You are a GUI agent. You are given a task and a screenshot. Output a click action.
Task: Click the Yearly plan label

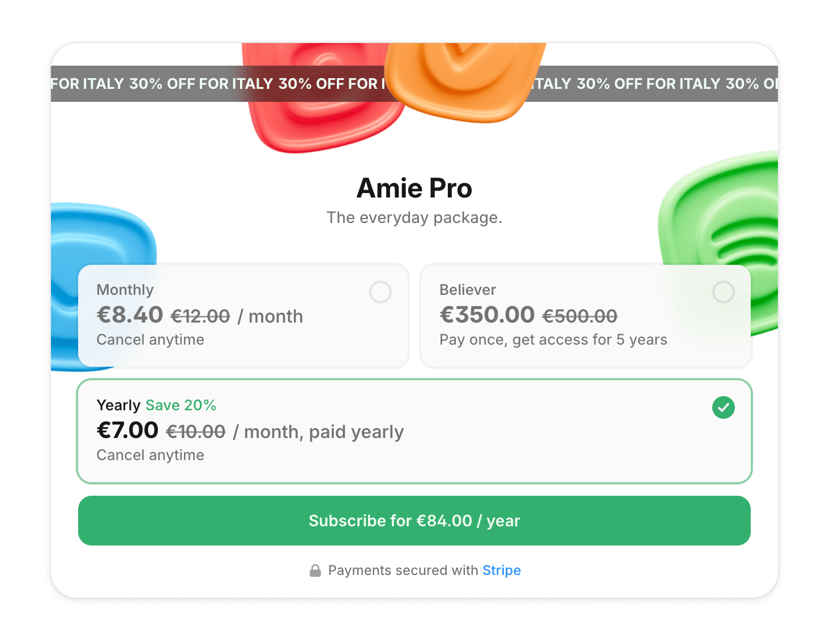point(118,405)
